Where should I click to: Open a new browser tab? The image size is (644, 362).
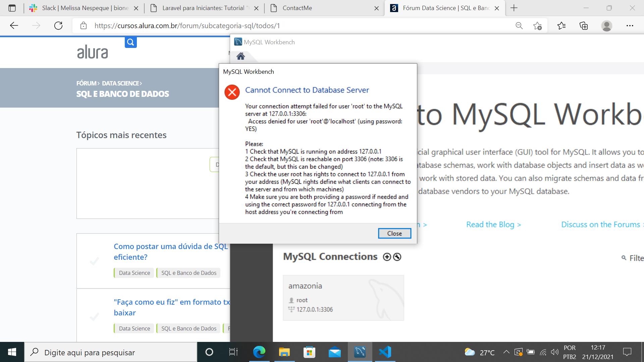click(514, 8)
